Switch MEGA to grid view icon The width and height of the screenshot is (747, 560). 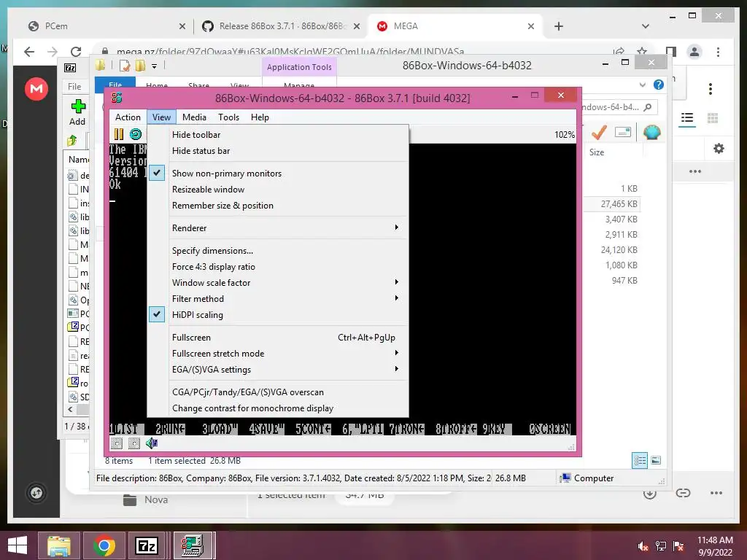(713, 118)
